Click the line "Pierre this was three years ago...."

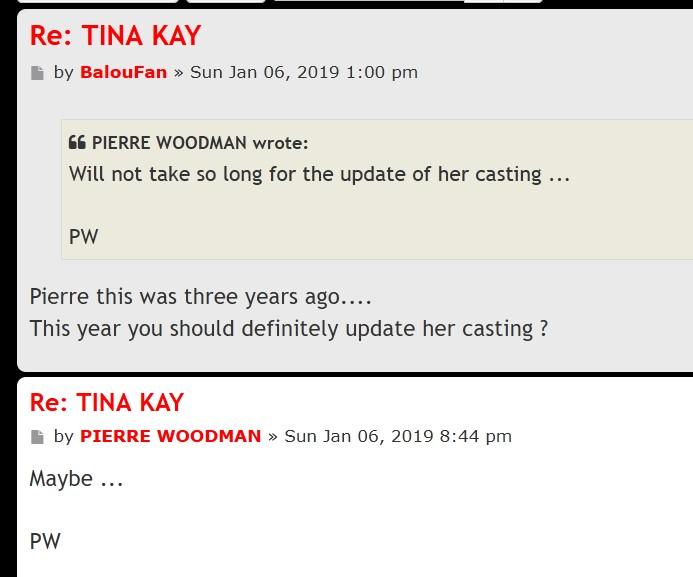point(201,297)
